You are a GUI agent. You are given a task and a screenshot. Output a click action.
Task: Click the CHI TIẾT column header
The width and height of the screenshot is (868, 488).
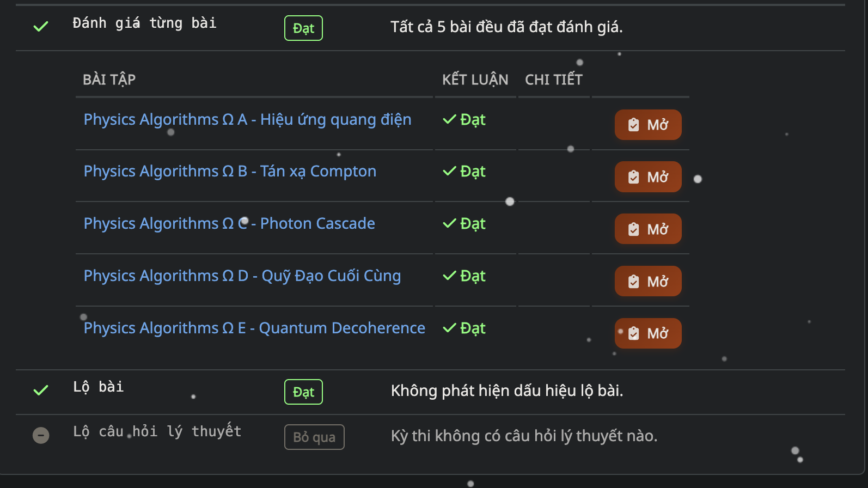point(554,80)
